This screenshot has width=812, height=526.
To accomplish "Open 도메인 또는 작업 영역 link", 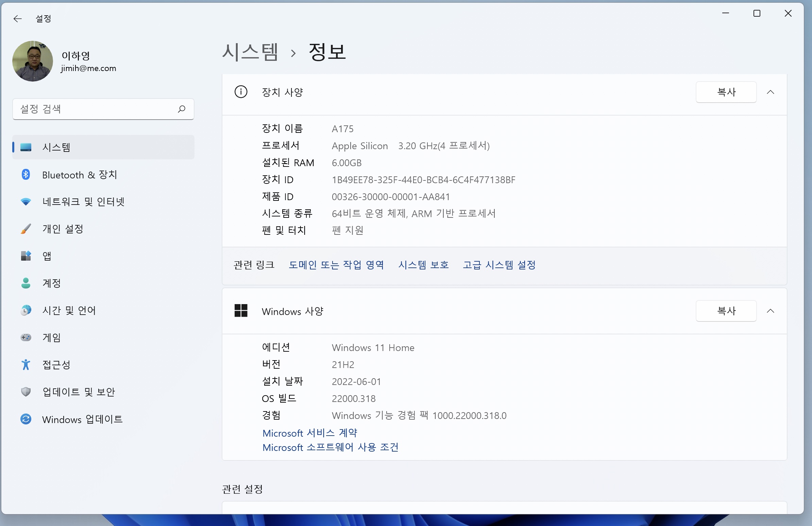I will click(x=336, y=265).
